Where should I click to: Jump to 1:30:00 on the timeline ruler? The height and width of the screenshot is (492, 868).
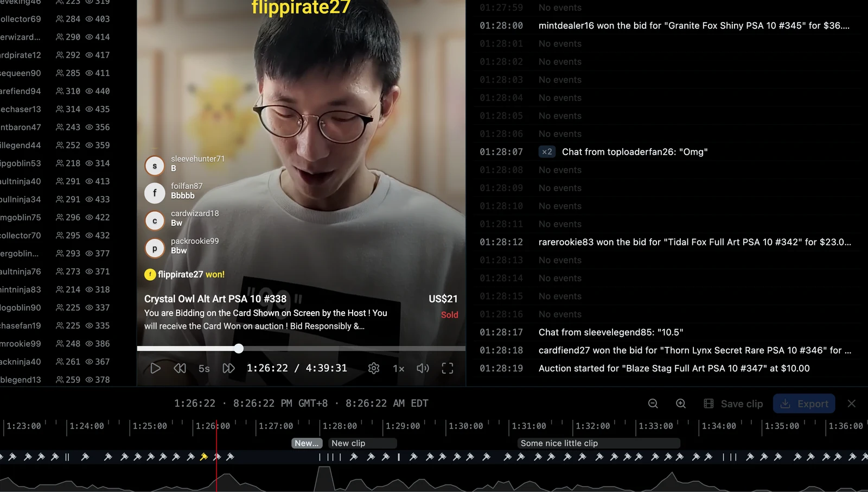pos(465,426)
